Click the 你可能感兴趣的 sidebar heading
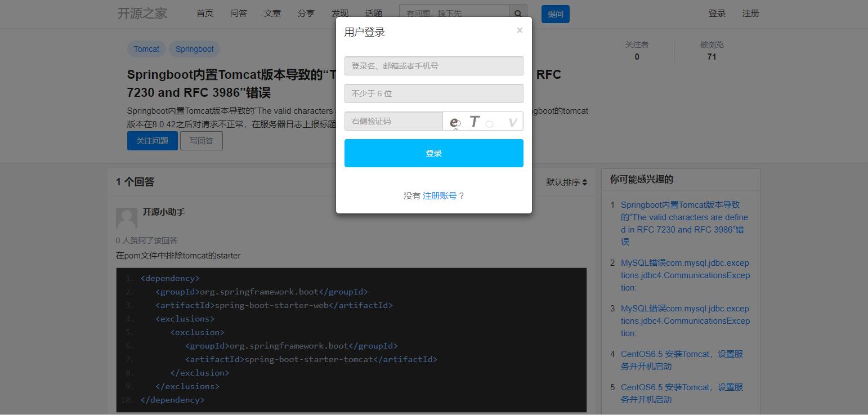This screenshot has width=868, height=415. [x=642, y=180]
